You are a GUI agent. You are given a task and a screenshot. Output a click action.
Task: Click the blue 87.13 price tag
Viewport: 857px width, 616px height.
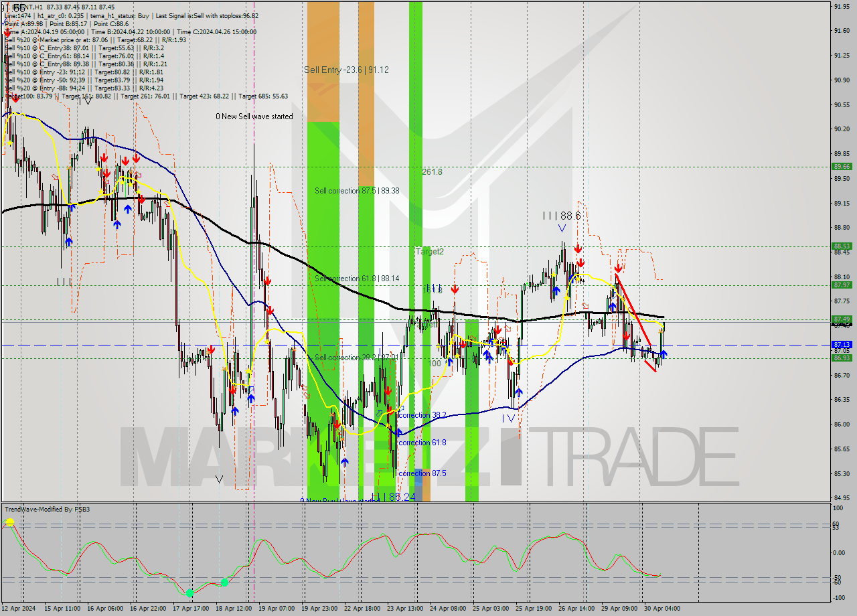pyautogui.click(x=842, y=344)
